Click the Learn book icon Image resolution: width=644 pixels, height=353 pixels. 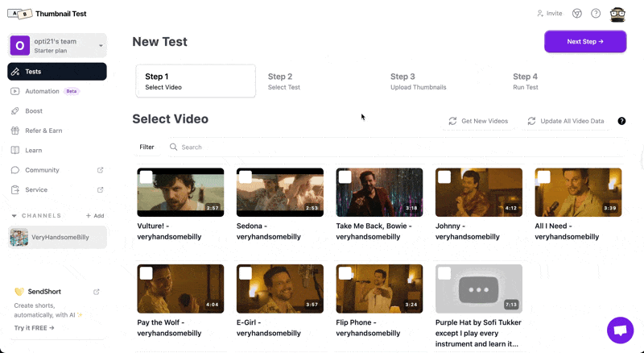(x=15, y=151)
